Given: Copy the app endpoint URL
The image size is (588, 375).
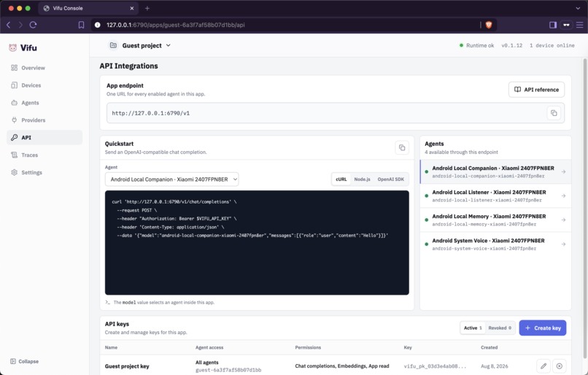Looking at the screenshot, I should click(554, 113).
